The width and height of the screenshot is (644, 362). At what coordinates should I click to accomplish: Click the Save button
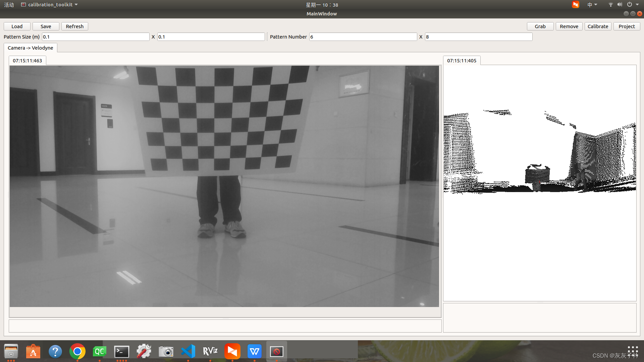(46, 26)
